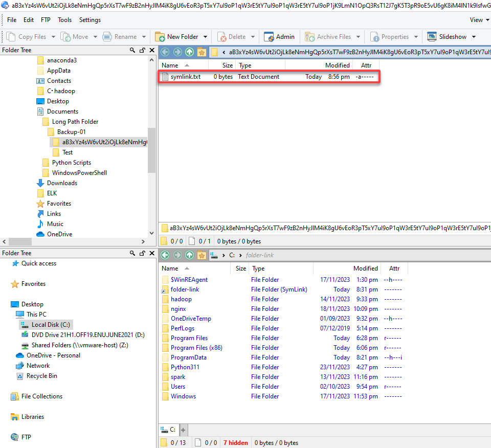Expand the New Folder dropdown arrow
491x448 pixels.
[x=206, y=37]
